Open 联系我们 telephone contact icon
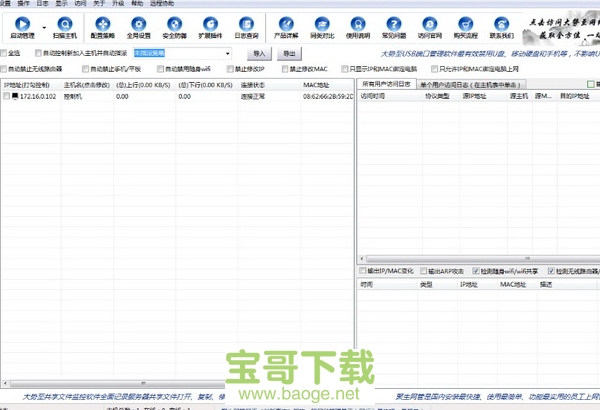Viewport: 600px width, 410px height. pyautogui.click(x=501, y=24)
